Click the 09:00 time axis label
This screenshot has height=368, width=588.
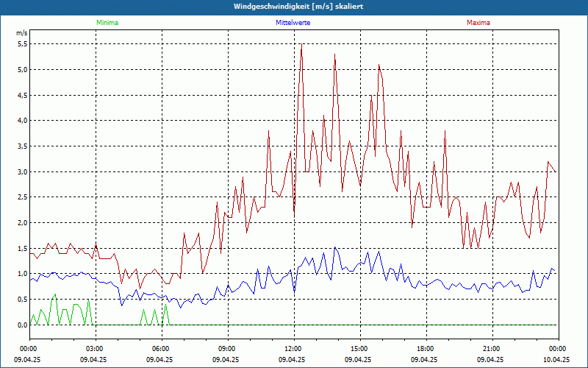pos(227,349)
